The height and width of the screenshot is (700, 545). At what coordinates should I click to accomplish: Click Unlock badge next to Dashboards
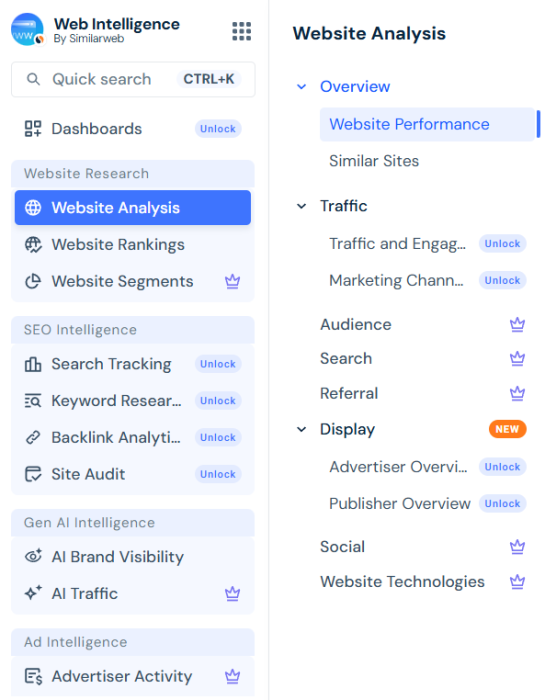218,129
